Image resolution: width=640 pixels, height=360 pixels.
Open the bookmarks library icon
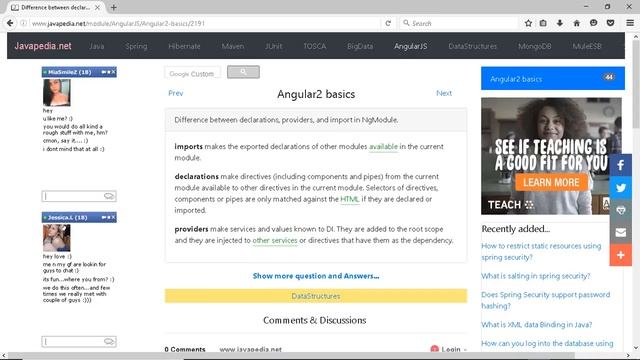(x=543, y=23)
